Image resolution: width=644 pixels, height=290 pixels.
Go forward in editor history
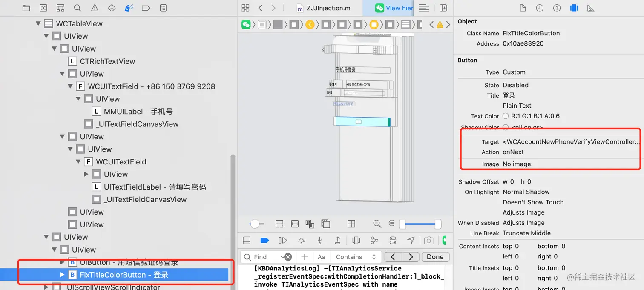coord(273,8)
